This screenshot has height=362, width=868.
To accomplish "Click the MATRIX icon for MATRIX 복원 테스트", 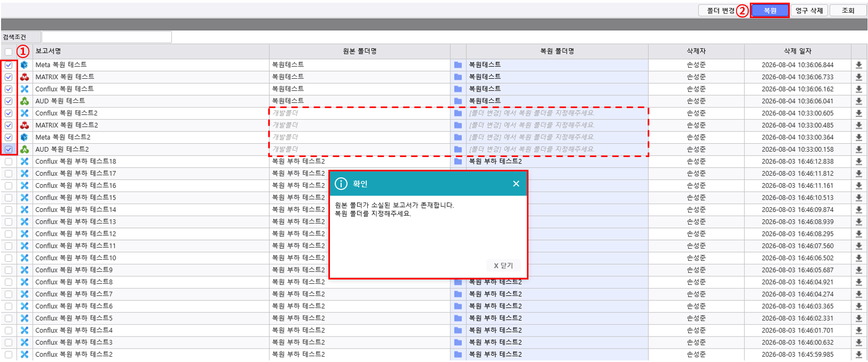I will tap(24, 77).
